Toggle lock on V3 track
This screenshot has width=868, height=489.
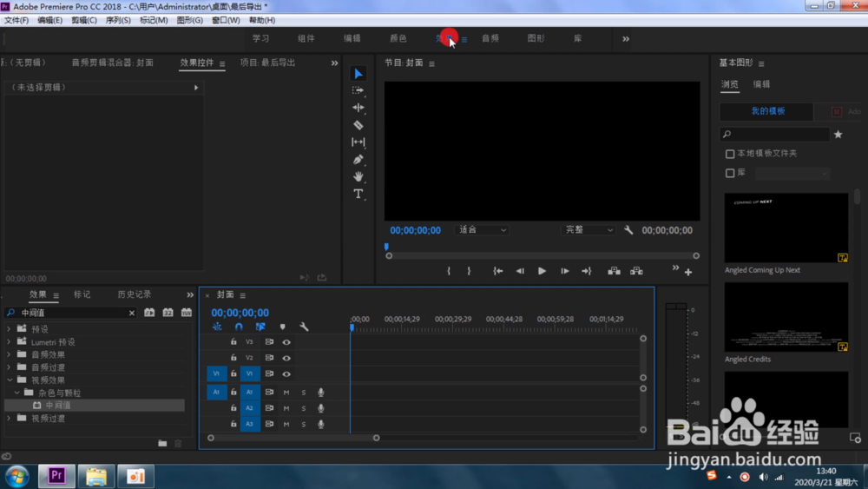pyautogui.click(x=233, y=342)
